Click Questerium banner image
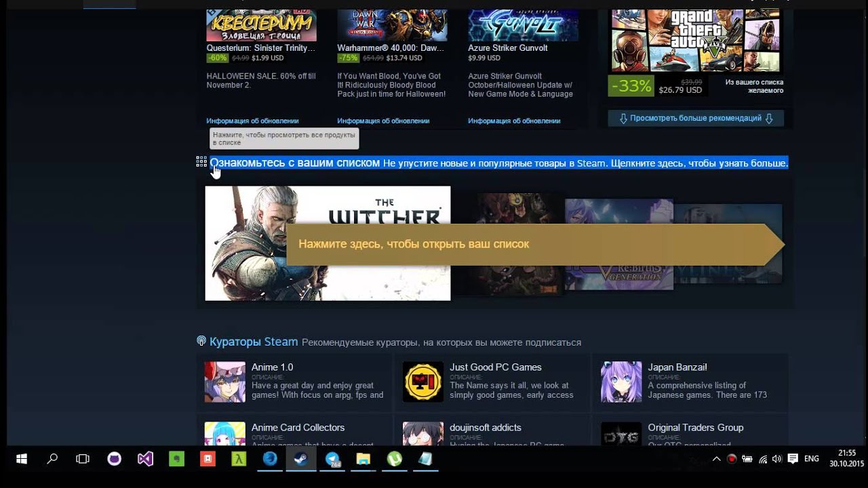 tap(261, 25)
